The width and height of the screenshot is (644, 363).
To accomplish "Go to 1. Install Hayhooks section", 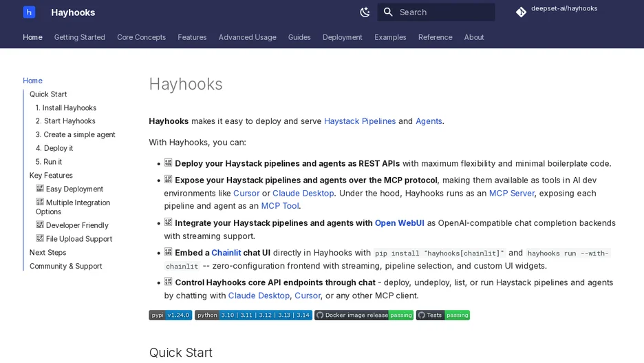I will [66, 107].
